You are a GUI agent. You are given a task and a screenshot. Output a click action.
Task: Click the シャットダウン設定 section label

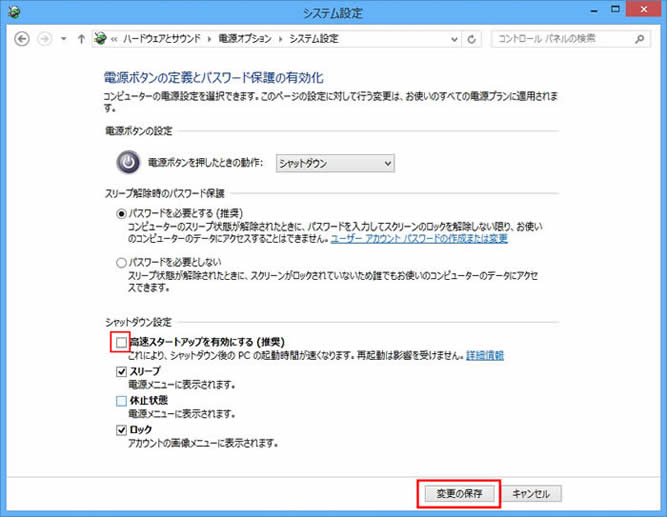point(139,322)
